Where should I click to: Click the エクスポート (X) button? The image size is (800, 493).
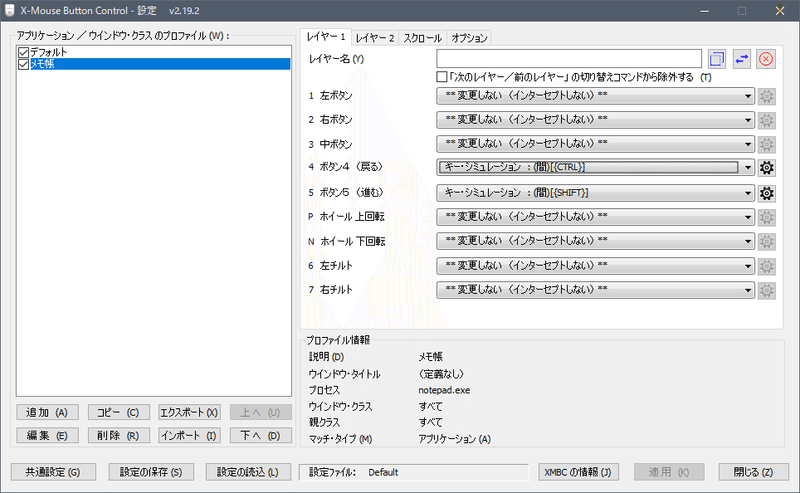[189, 412]
